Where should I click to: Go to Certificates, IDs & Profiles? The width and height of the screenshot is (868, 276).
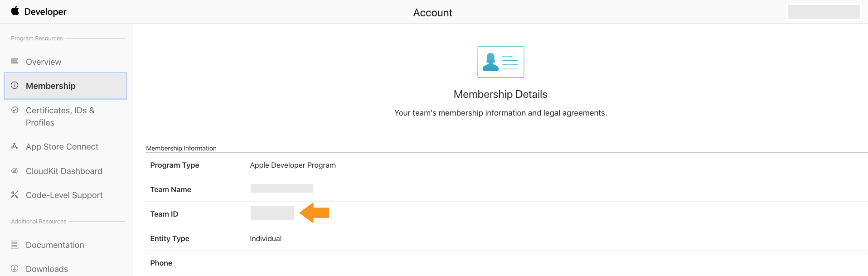(60, 116)
